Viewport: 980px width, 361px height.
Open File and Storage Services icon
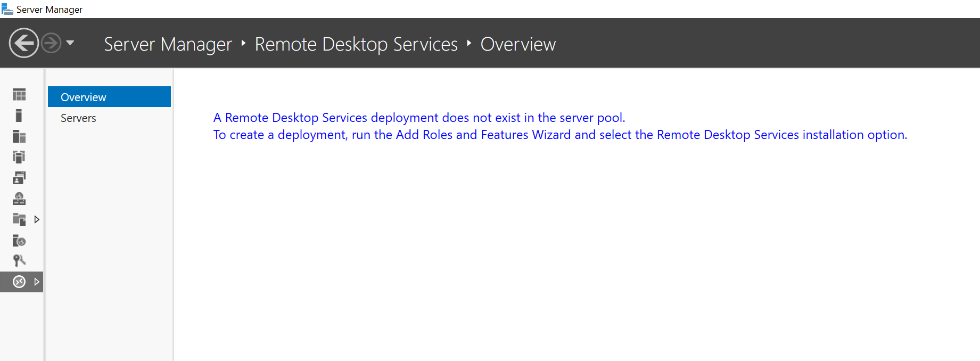pyautogui.click(x=19, y=219)
